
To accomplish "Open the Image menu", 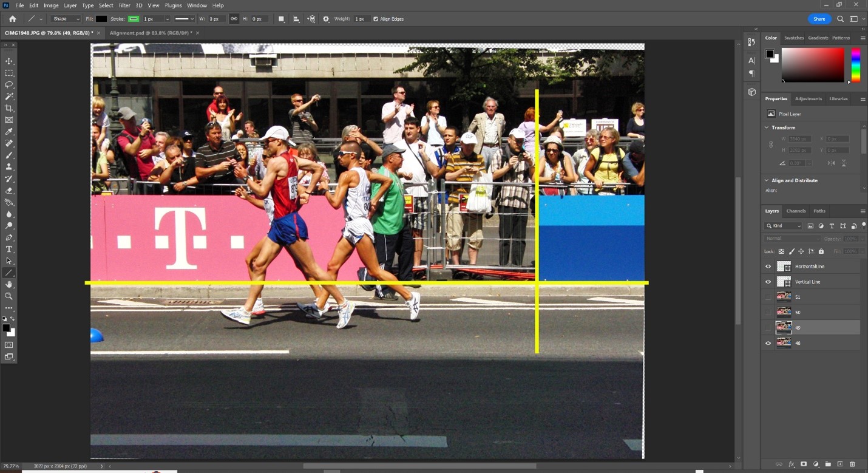I will (51, 5).
